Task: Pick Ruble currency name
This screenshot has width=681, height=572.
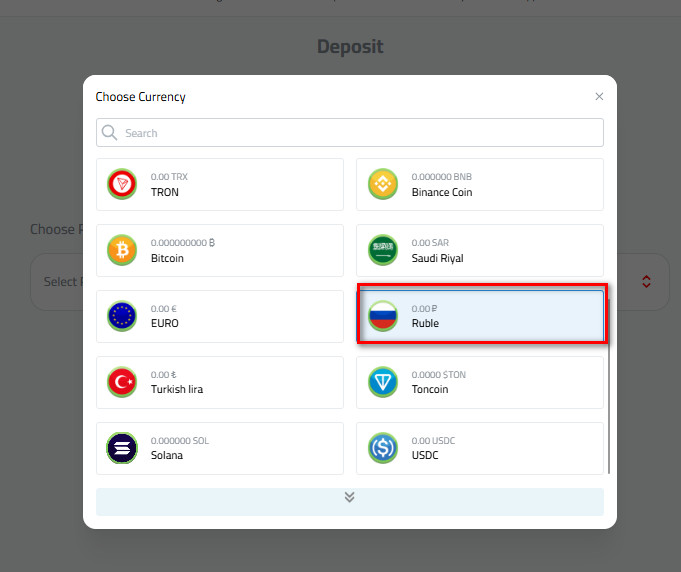Action: (425, 324)
